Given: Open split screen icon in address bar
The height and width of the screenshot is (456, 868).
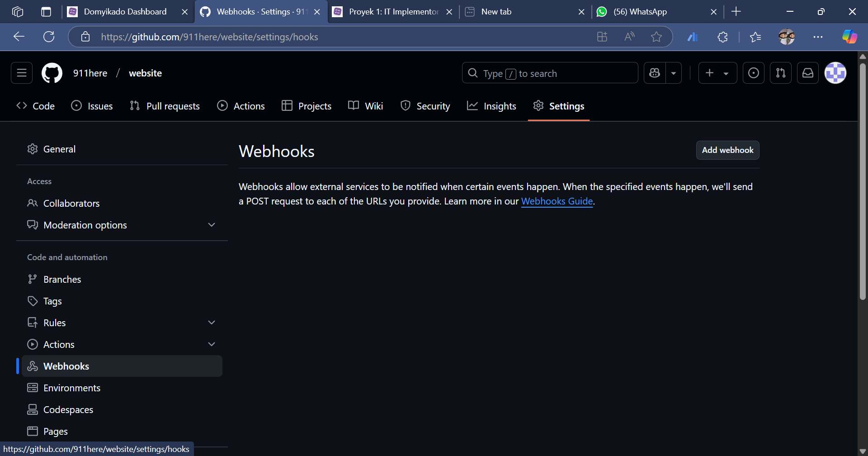Looking at the screenshot, I should click(602, 37).
